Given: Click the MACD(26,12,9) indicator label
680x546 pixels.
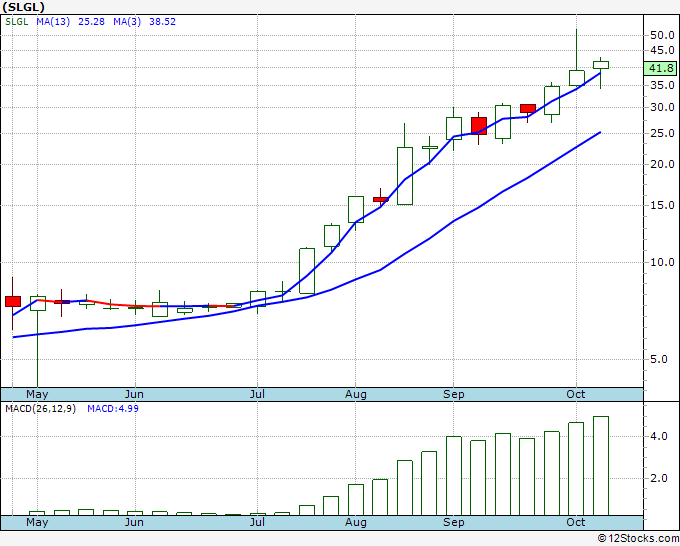Looking at the screenshot, I should [42, 409].
